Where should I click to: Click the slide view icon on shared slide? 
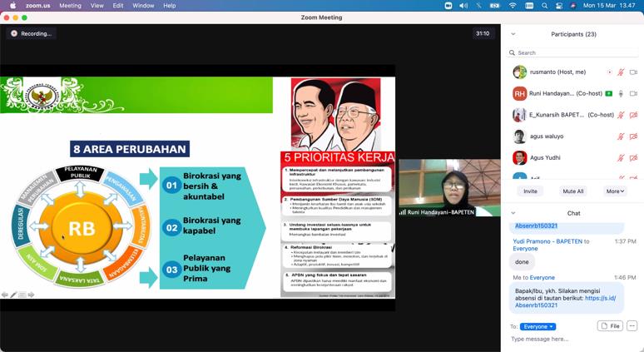22,295
